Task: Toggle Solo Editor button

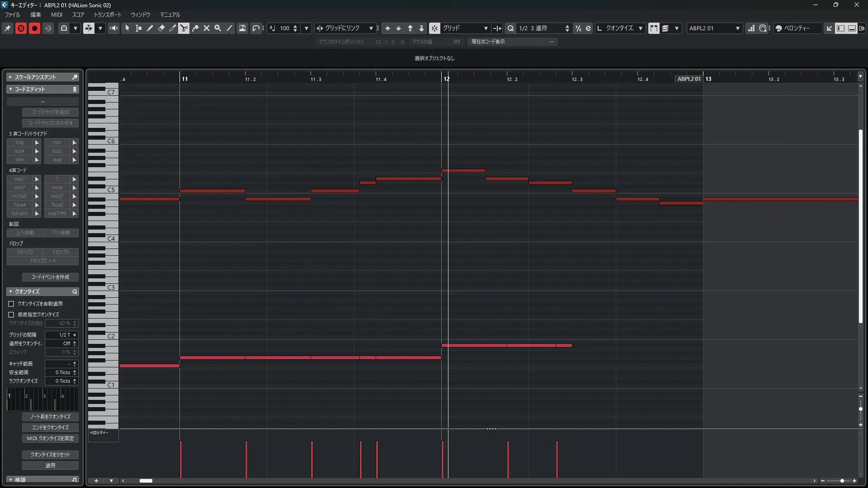Action: (x=21, y=28)
